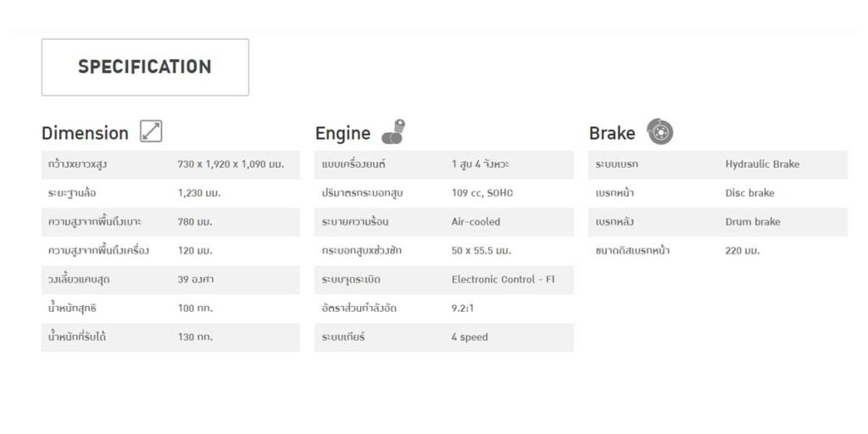Select the 780 seat height row
868x434 pixels.
click(170, 222)
